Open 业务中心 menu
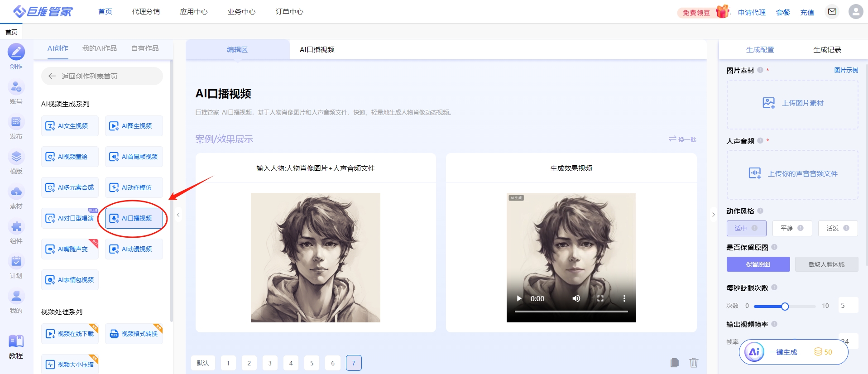 coord(241,12)
